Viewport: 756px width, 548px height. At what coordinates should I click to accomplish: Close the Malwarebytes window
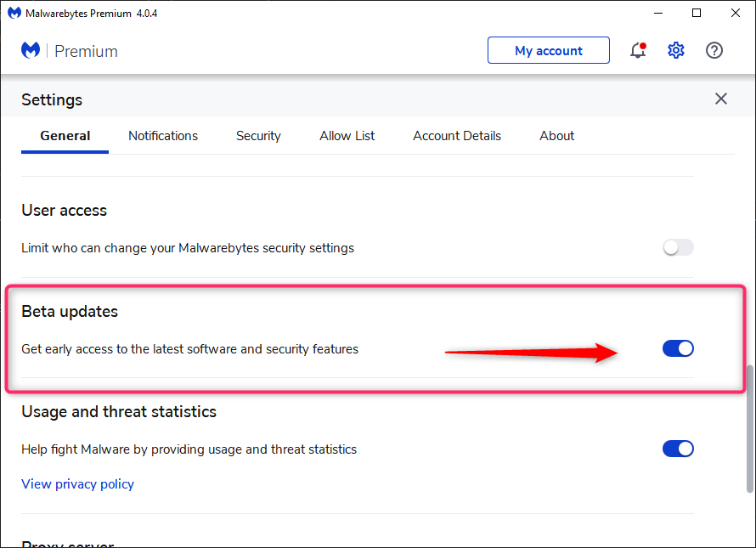736,13
